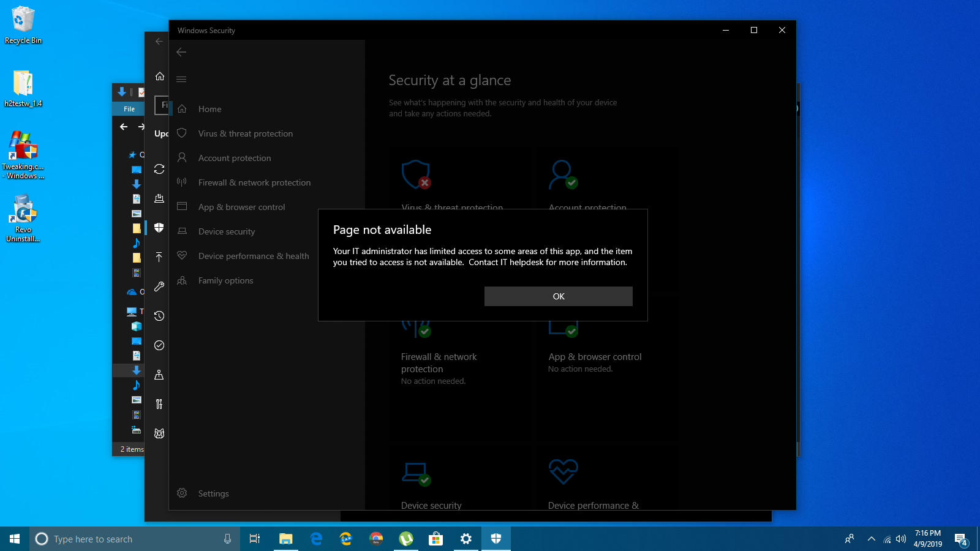Click back arrow in the Settings window behind
Screen dimensions: 980x551
(159, 41)
